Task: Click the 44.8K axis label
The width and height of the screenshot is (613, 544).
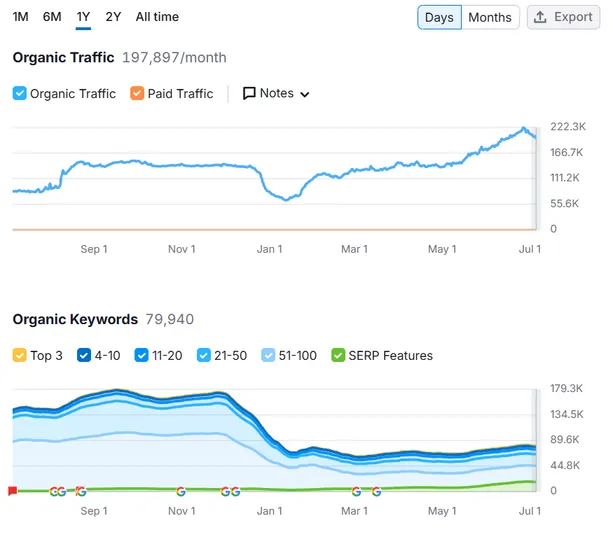Action: tap(565, 465)
